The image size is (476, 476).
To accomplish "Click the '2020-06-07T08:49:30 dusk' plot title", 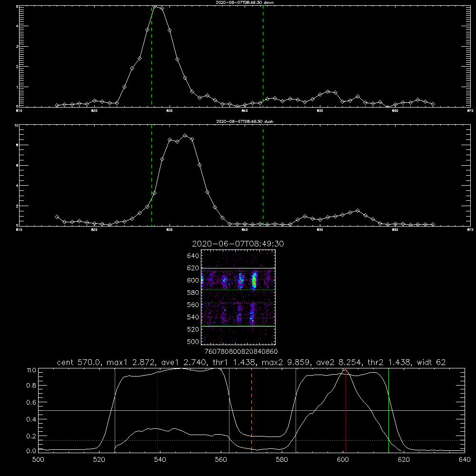I will (x=245, y=121).
